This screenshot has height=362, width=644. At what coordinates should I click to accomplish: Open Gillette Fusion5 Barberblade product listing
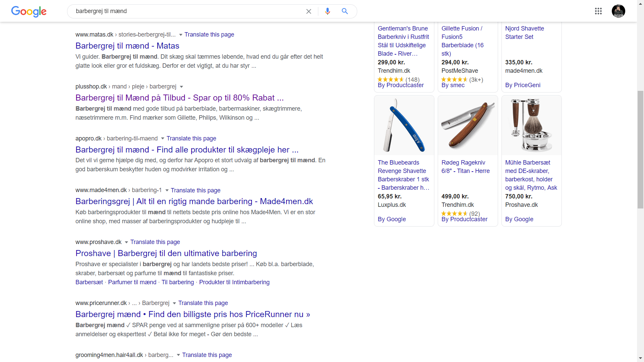463,41
